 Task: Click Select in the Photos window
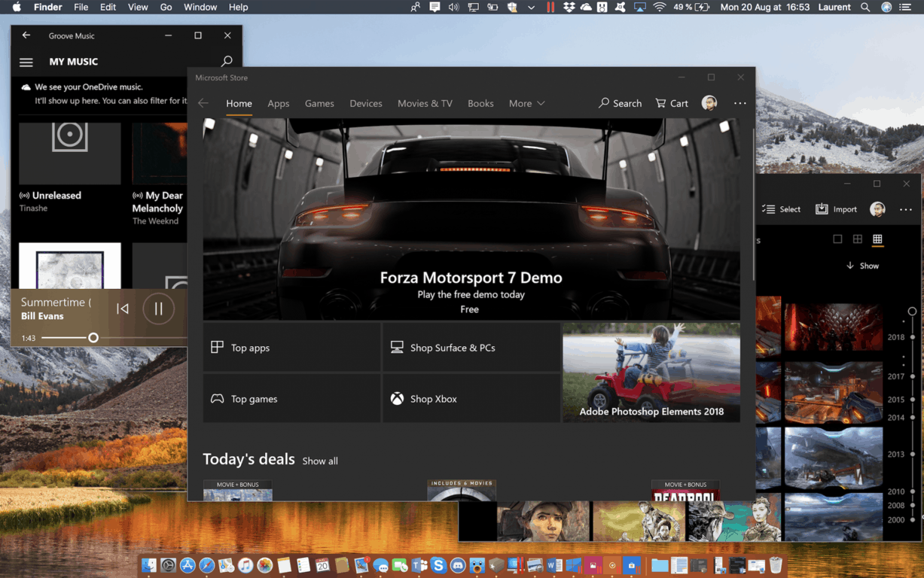781,209
